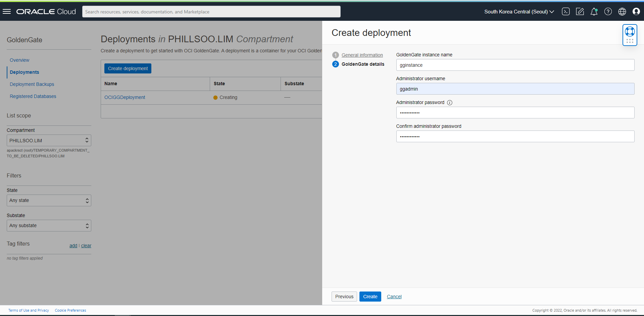Open Cloud Shell developer tools icon
This screenshot has height=316, width=644.
(x=566, y=11)
